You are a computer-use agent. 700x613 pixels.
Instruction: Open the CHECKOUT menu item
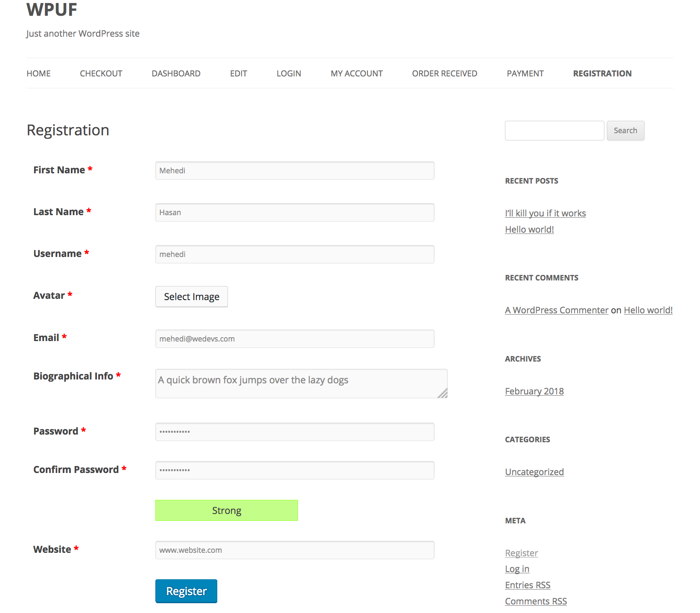[x=101, y=73]
